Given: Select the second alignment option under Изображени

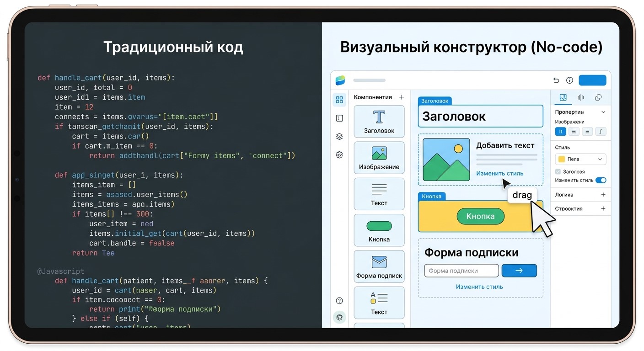Looking at the screenshot, I should pos(574,132).
